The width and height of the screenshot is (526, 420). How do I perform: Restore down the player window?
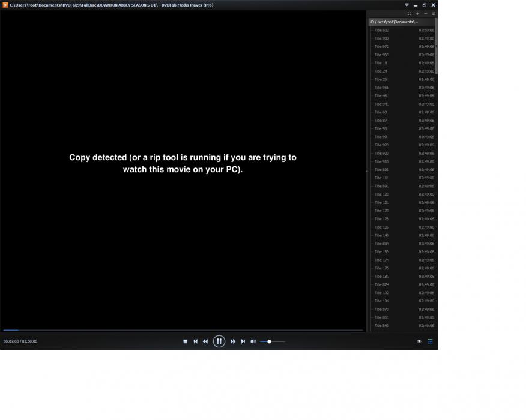tap(425, 5)
